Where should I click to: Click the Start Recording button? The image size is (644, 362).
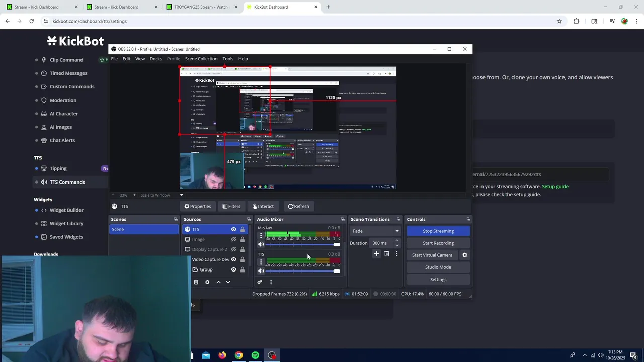438,243
